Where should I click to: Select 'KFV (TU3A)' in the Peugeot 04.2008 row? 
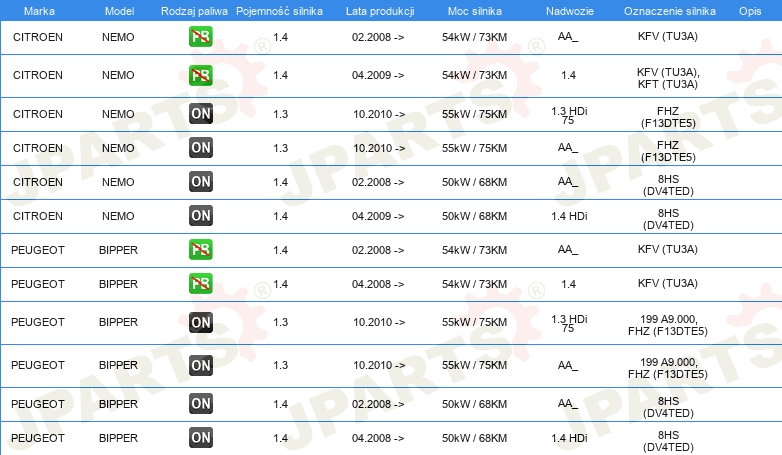[668, 283]
